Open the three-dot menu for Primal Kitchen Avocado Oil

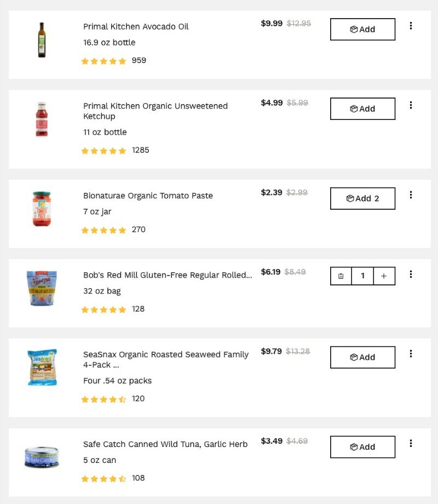[x=411, y=26]
